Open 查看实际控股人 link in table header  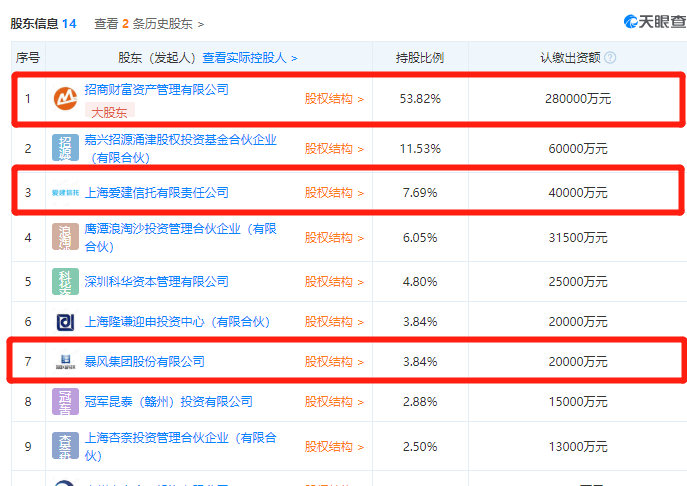[250, 58]
